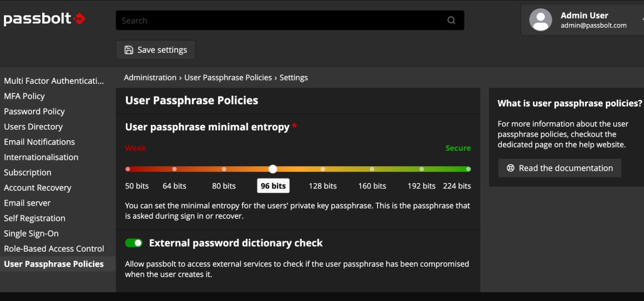Set minimal entropy slider to 128 bits
The image size is (644, 301).
pyautogui.click(x=322, y=169)
